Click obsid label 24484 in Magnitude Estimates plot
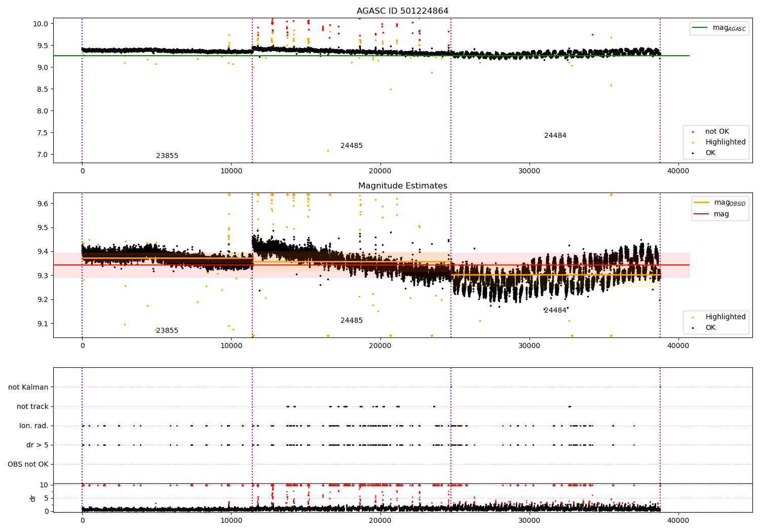This screenshot has width=760, height=532. [x=555, y=310]
